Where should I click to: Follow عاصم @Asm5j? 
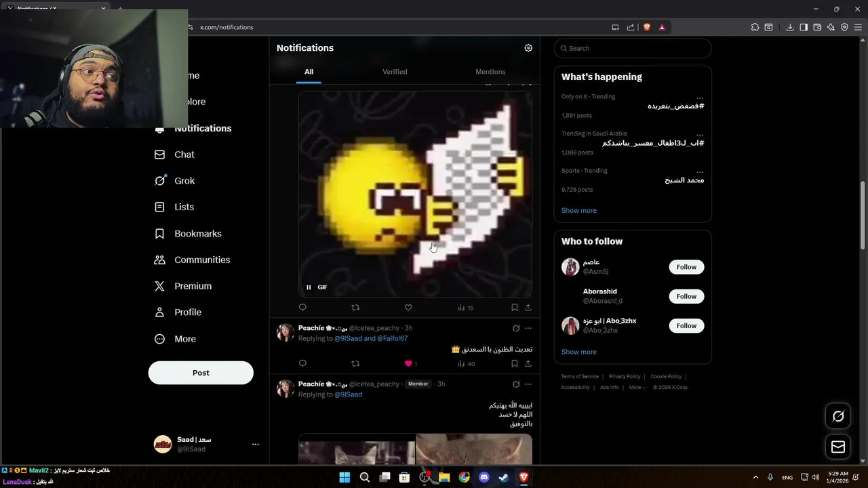click(686, 267)
